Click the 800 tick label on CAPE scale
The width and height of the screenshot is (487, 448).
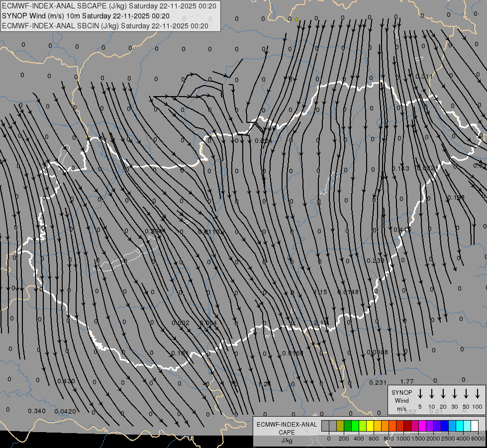tap(389, 439)
